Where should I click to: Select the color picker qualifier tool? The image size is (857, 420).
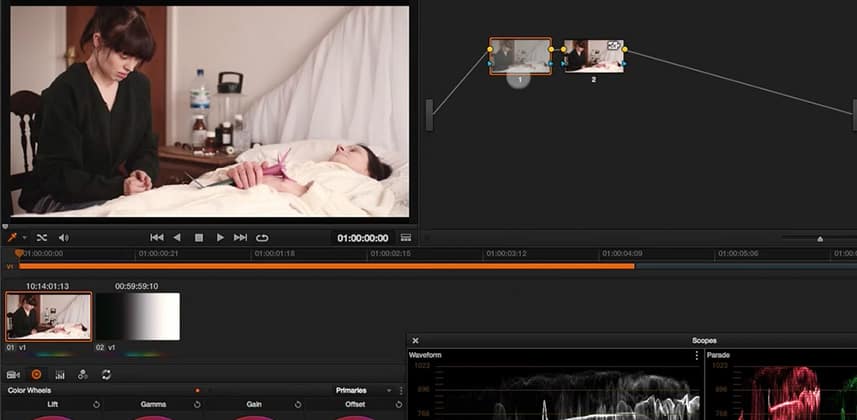tap(11, 237)
